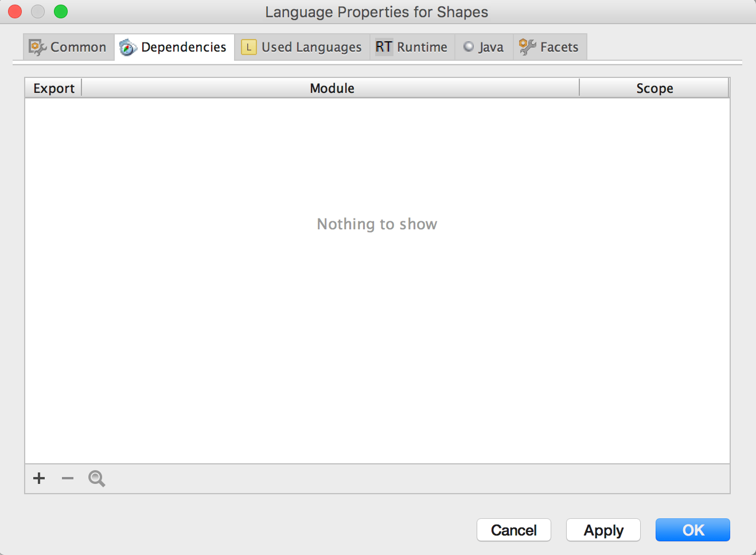
Task: Click the Scope column header
Action: [x=654, y=88]
